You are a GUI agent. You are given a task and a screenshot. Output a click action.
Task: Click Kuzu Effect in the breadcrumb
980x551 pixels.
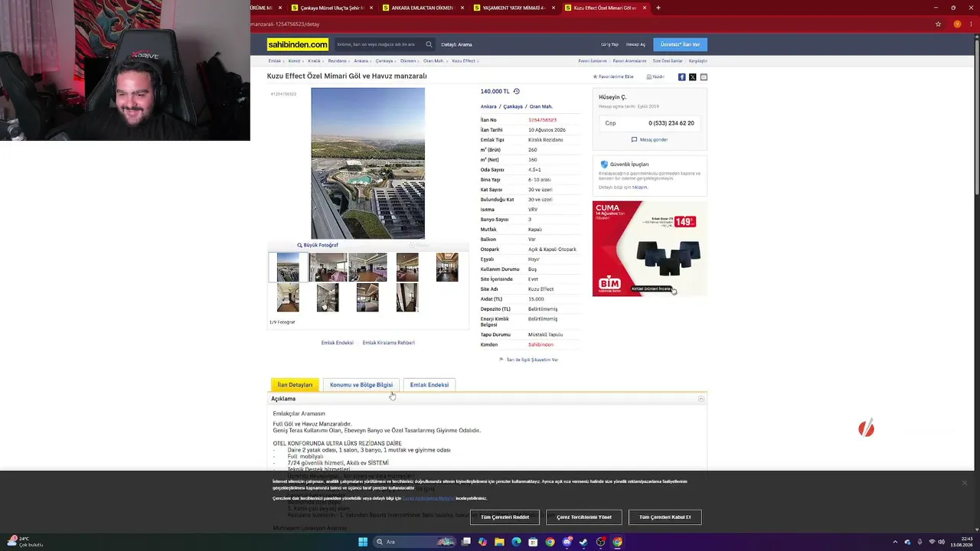point(464,60)
